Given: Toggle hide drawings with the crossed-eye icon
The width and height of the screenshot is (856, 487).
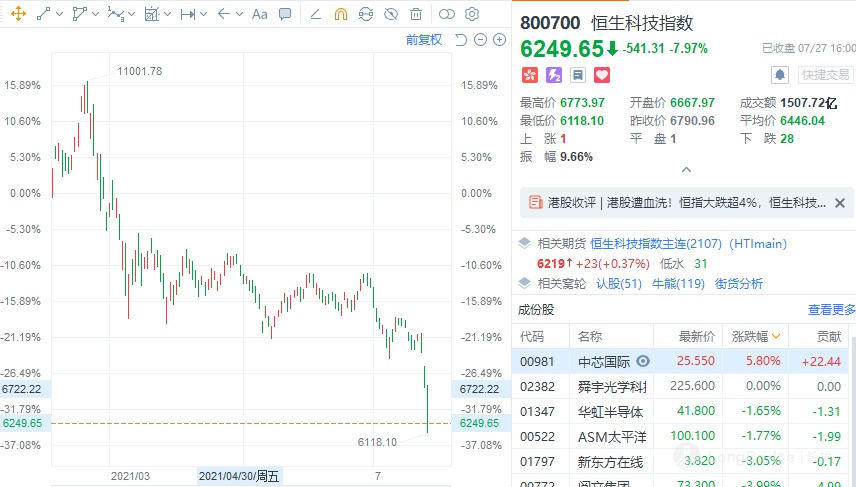Looking at the screenshot, I should coord(391,14).
